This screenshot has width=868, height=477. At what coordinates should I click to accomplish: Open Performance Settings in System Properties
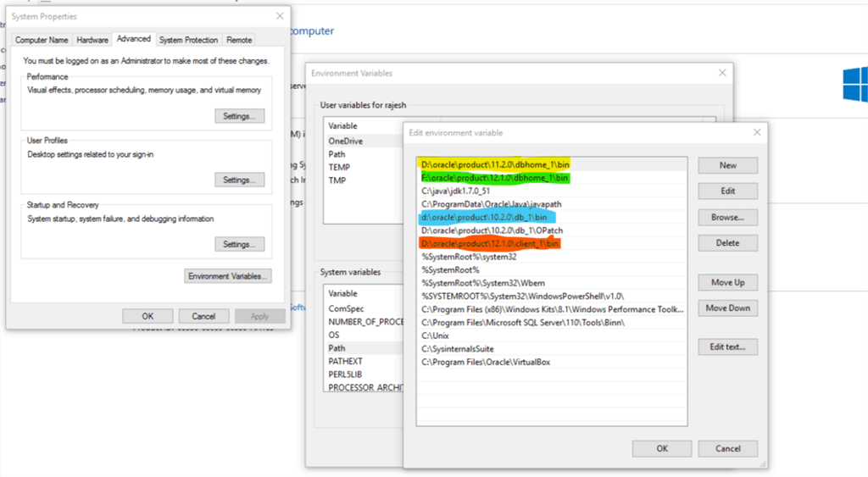coord(239,116)
